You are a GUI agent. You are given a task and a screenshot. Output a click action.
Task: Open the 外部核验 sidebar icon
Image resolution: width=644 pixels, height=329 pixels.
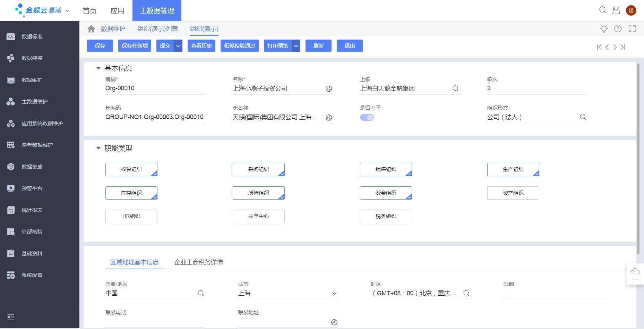11,232
